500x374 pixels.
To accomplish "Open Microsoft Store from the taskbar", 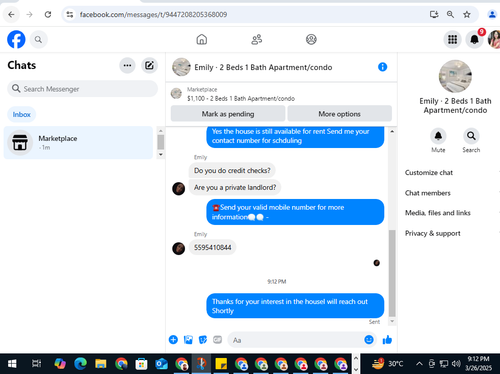I will 141,364.
